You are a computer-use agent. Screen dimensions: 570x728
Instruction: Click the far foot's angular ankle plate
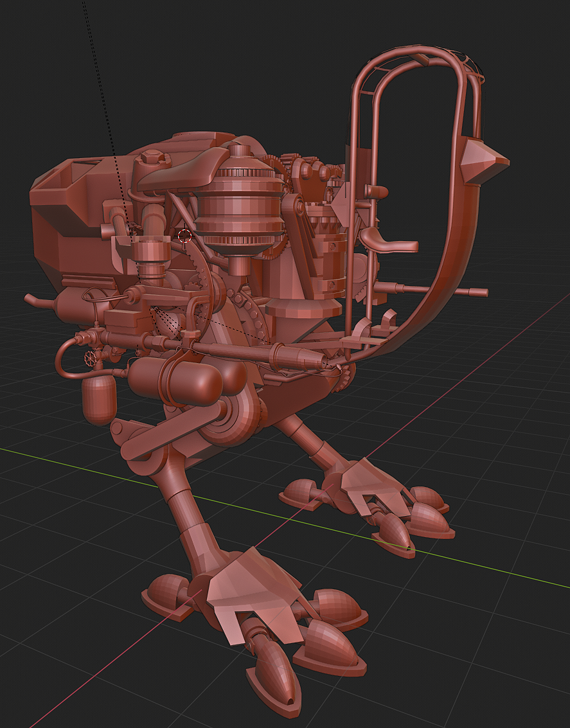pyautogui.click(x=375, y=486)
